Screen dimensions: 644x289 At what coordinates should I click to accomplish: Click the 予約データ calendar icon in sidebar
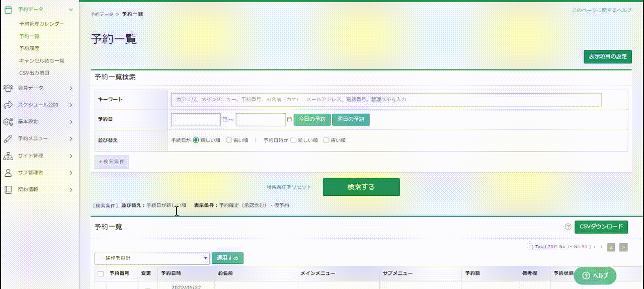(x=8, y=9)
